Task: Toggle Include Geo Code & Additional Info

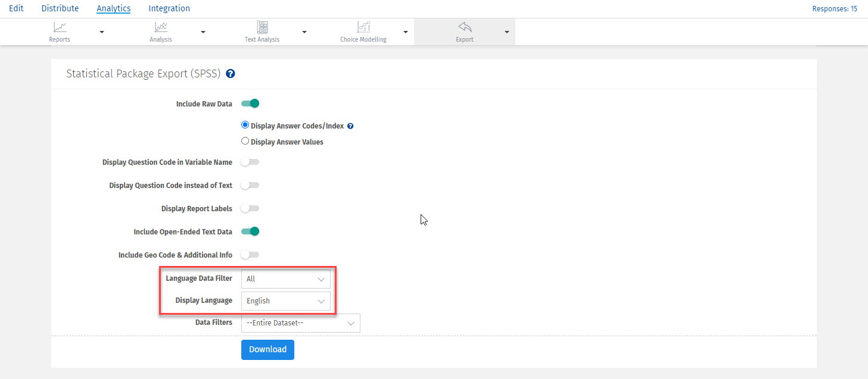Action: (250, 255)
